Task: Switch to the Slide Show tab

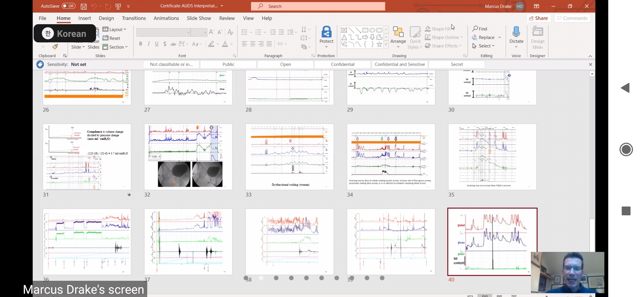Action: 199,18
